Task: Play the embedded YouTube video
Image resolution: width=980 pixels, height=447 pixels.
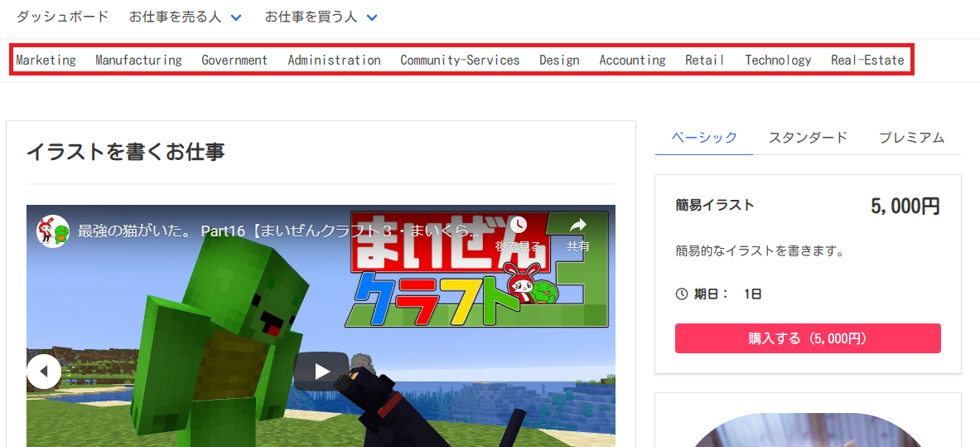Action: (321, 372)
